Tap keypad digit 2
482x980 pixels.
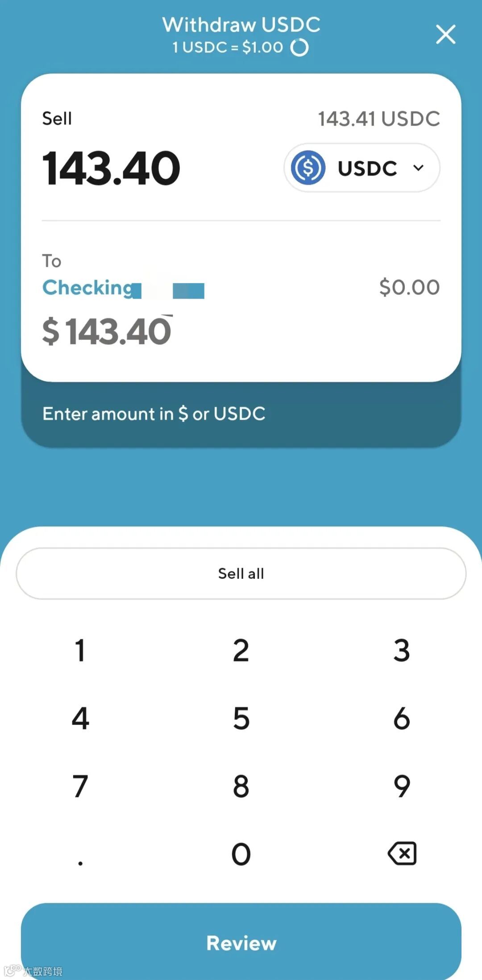[241, 650]
